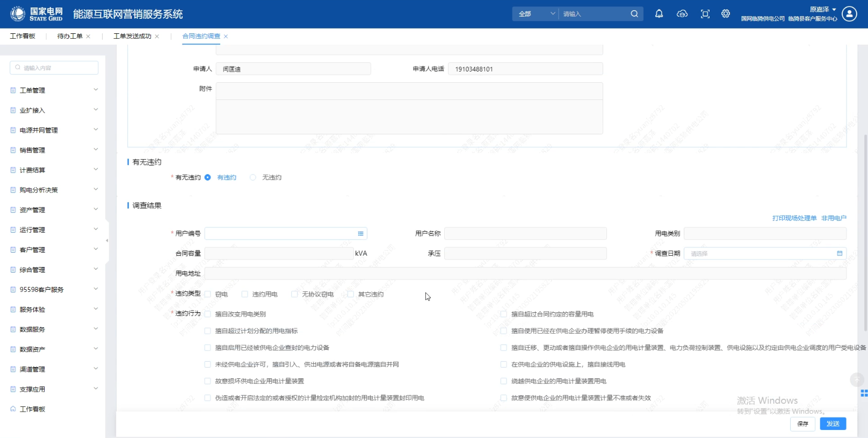Click the 发送 button
The width and height of the screenshot is (868, 438).
click(833, 424)
